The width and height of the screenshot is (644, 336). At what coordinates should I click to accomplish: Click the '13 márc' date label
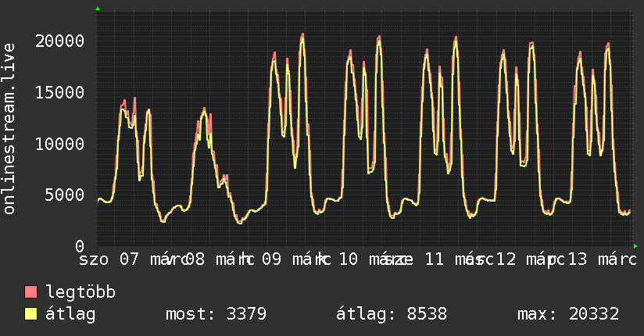[603, 259]
